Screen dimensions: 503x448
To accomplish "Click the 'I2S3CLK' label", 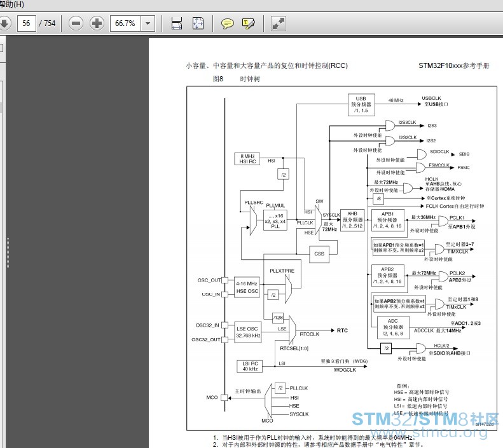I will [408, 122].
